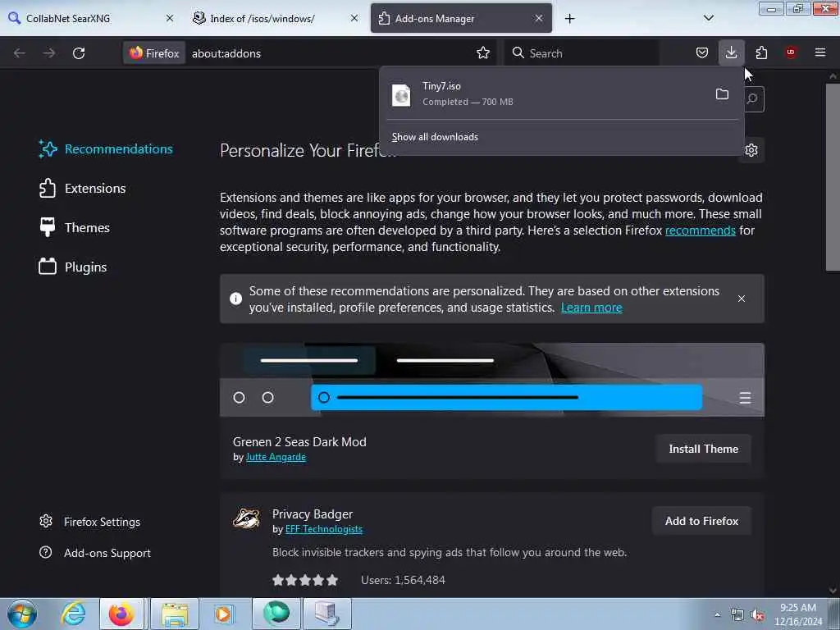Close the Index of /isos/windows/ tab

click(x=354, y=18)
